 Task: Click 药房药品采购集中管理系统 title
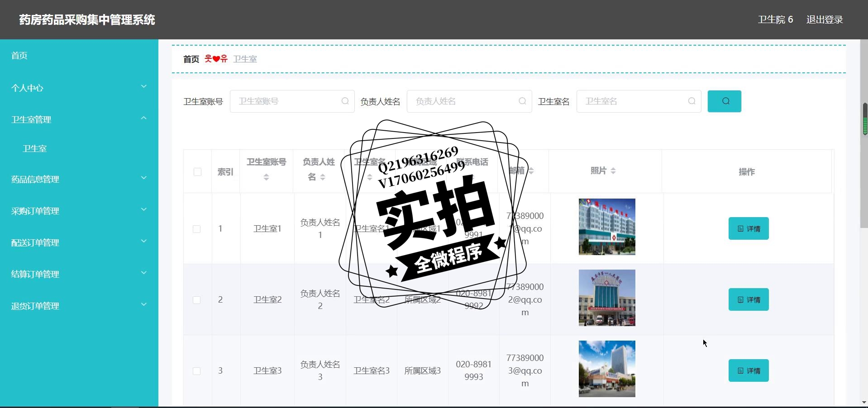point(87,19)
